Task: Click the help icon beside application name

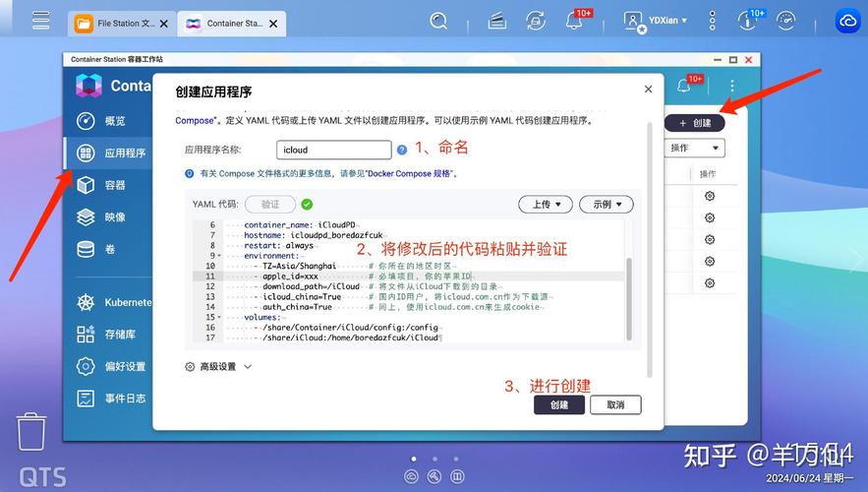Action: [x=401, y=151]
